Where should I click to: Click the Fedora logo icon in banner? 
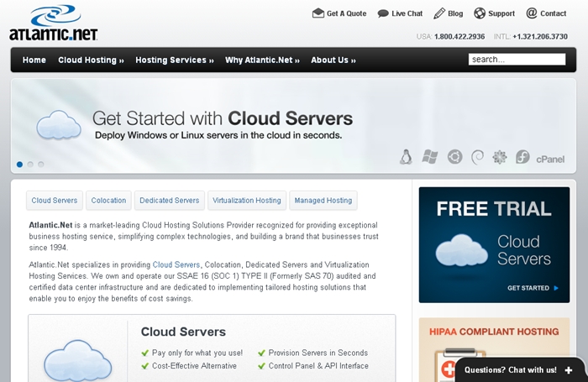click(522, 157)
